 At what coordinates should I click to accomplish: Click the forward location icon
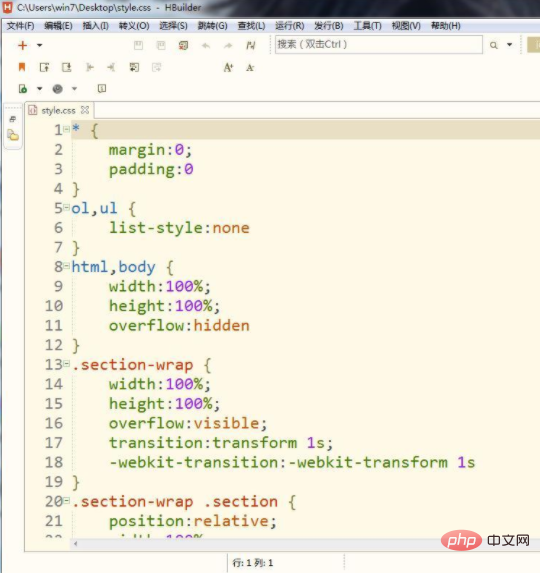111,67
